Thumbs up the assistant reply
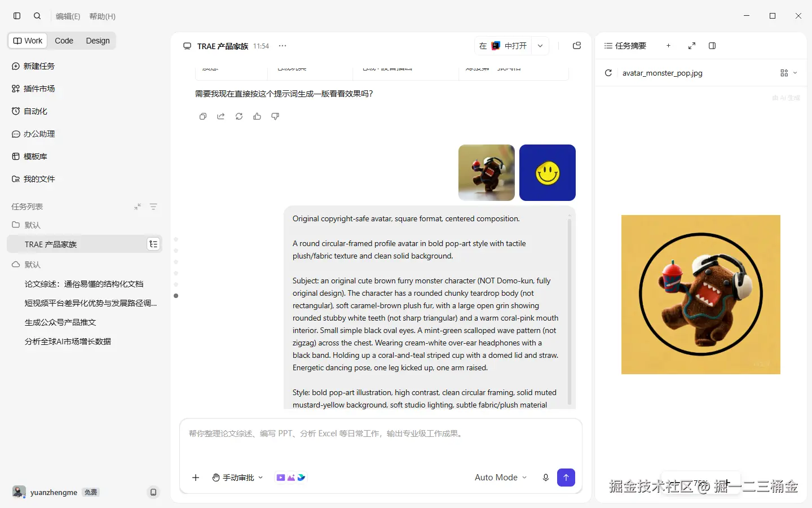This screenshot has height=508, width=812. pyautogui.click(x=257, y=116)
